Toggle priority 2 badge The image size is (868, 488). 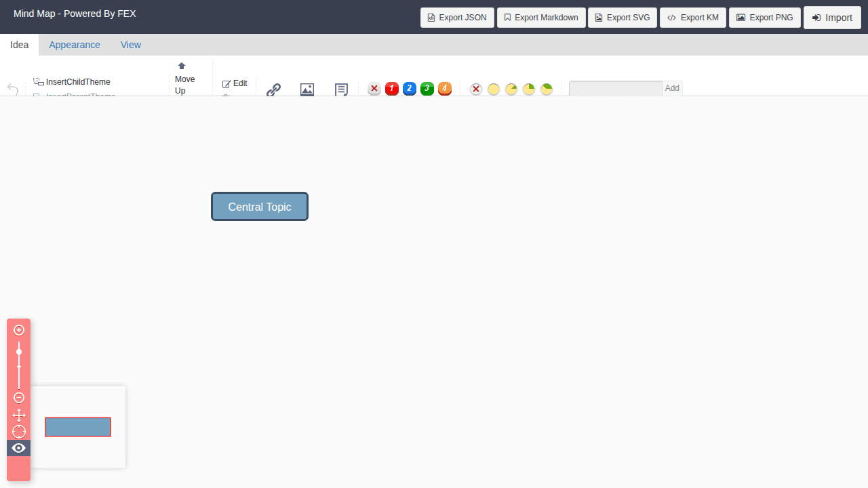pyautogui.click(x=409, y=89)
